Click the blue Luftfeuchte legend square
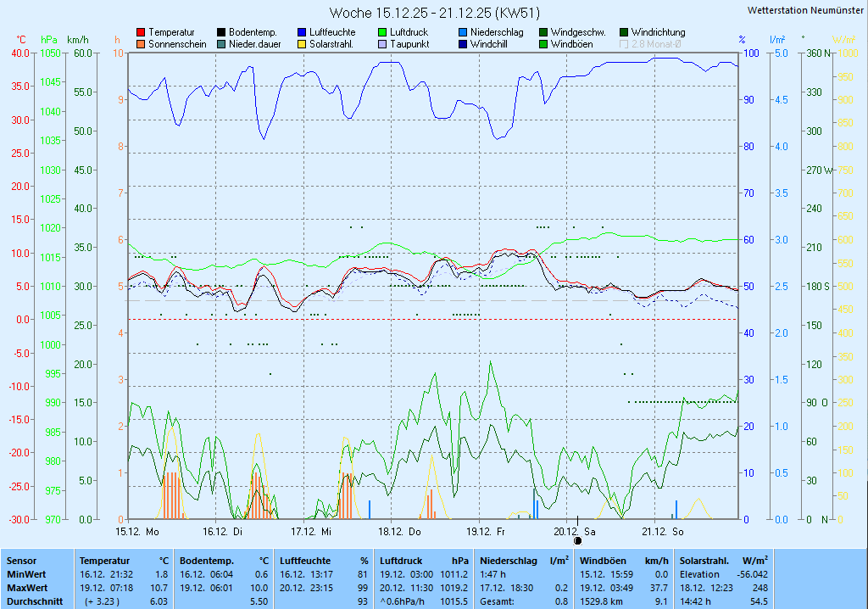868x609 pixels. pyautogui.click(x=302, y=32)
